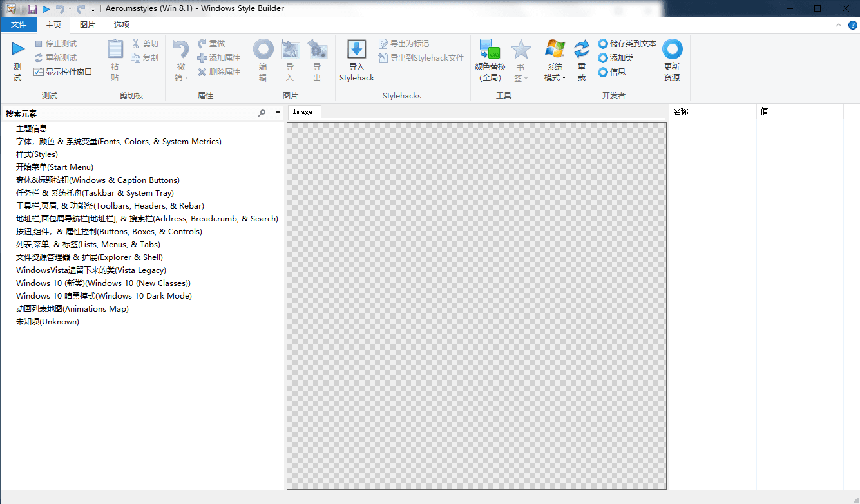The width and height of the screenshot is (860, 504).
Task: Click the 名称 column header
Action: pyautogui.click(x=712, y=111)
